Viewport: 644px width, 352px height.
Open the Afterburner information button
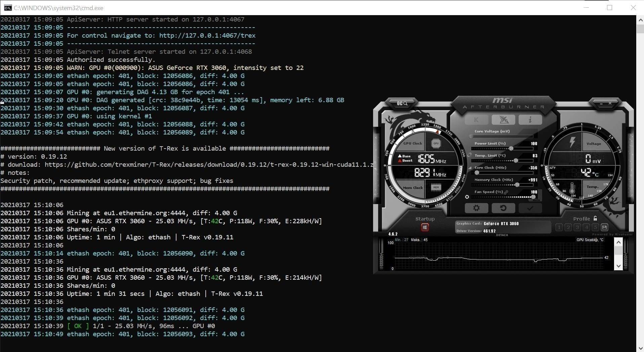coord(530,120)
